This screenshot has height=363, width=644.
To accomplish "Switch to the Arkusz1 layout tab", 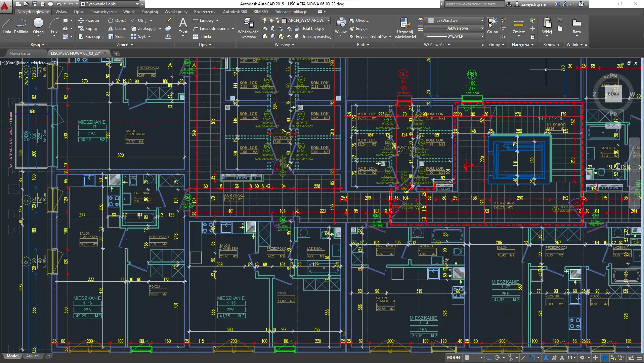I will click(33, 356).
